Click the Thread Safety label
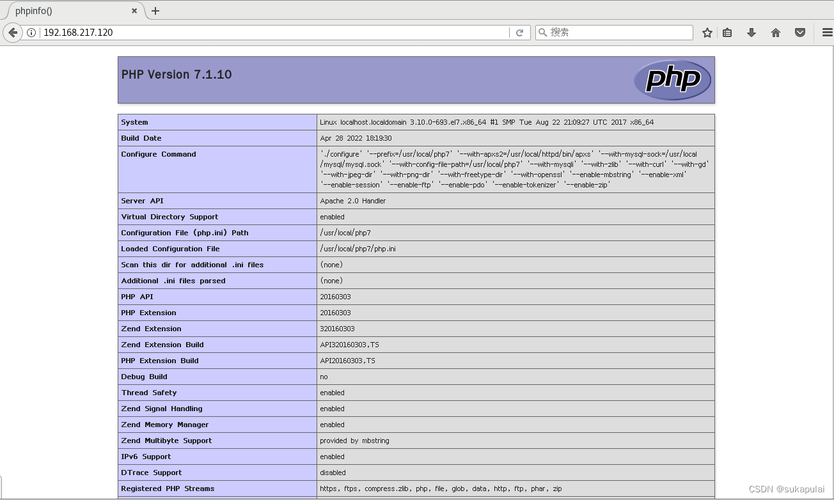The width and height of the screenshot is (834, 500). 149,393
